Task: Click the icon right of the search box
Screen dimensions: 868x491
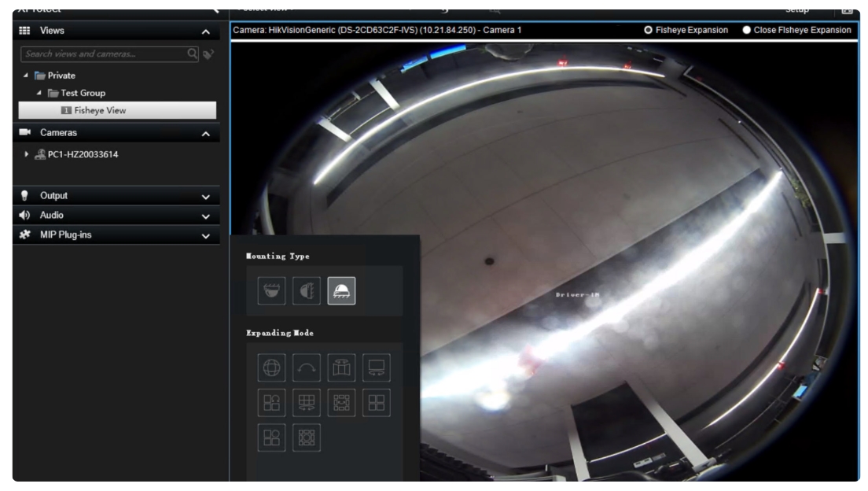Action: (208, 54)
